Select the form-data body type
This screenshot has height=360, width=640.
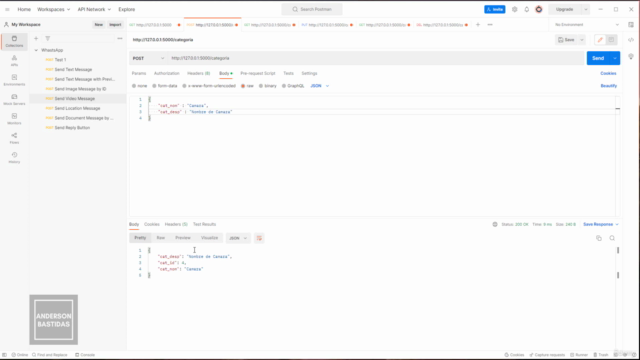click(165, 86)
